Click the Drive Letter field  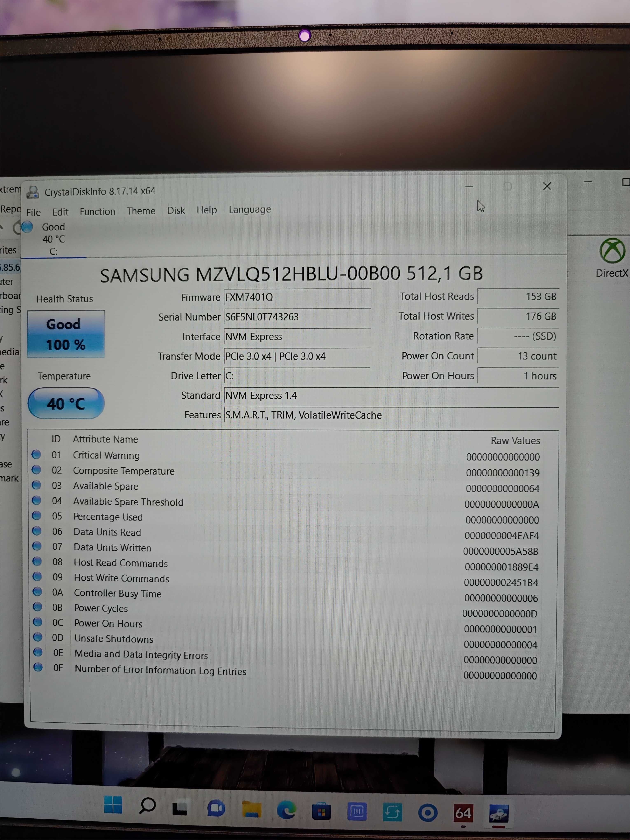point(297,376)
